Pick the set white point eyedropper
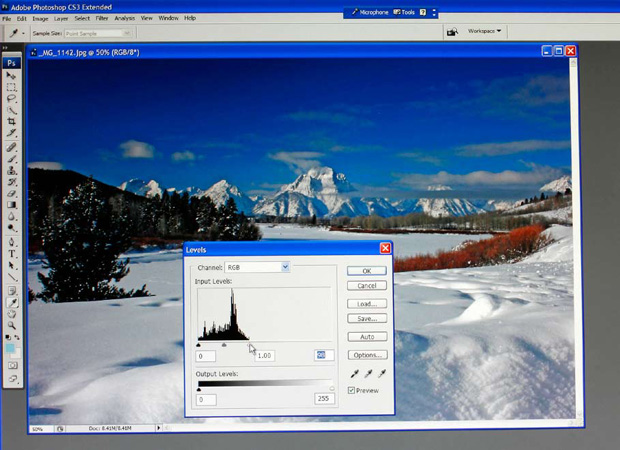The image size is (620, 450). click(381, 374)
